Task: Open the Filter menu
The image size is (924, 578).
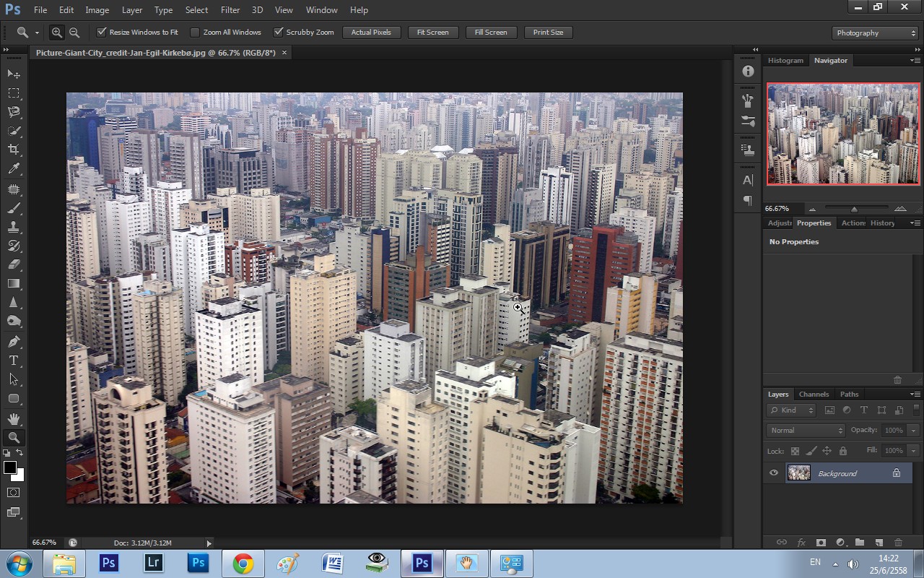Action: coord(230,10)
